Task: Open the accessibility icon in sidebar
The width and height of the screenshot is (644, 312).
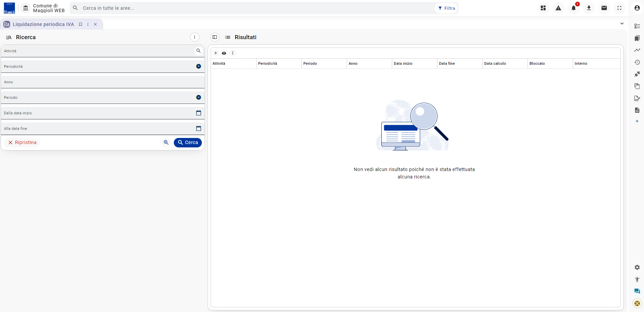Action: pos(637,279)
